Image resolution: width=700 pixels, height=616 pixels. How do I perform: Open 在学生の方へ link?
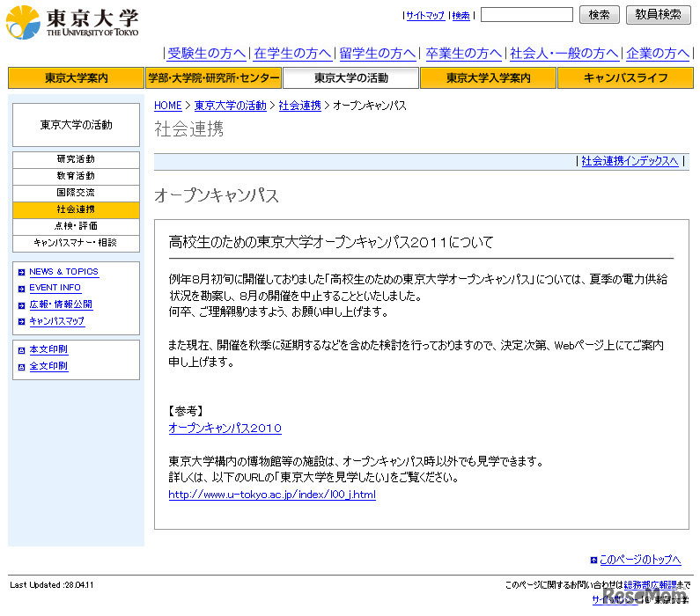(x=292, y=54)
